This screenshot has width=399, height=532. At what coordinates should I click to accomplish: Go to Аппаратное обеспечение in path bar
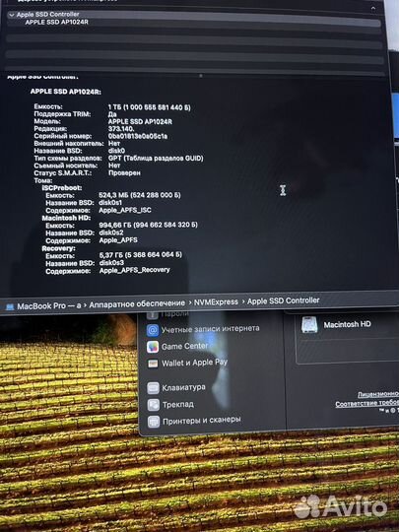(137, 303)
